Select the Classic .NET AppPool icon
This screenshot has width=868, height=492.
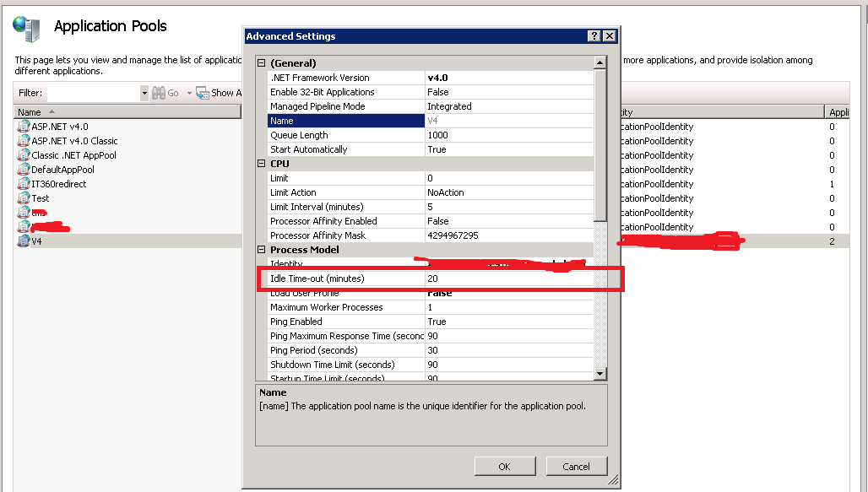point(23,154)
